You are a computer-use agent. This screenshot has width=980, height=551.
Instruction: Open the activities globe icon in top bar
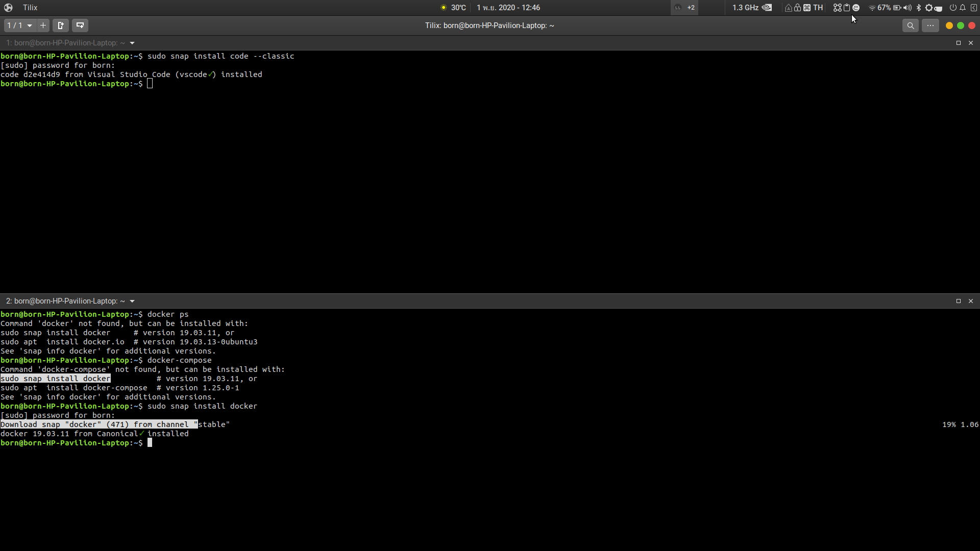(8, 8)
